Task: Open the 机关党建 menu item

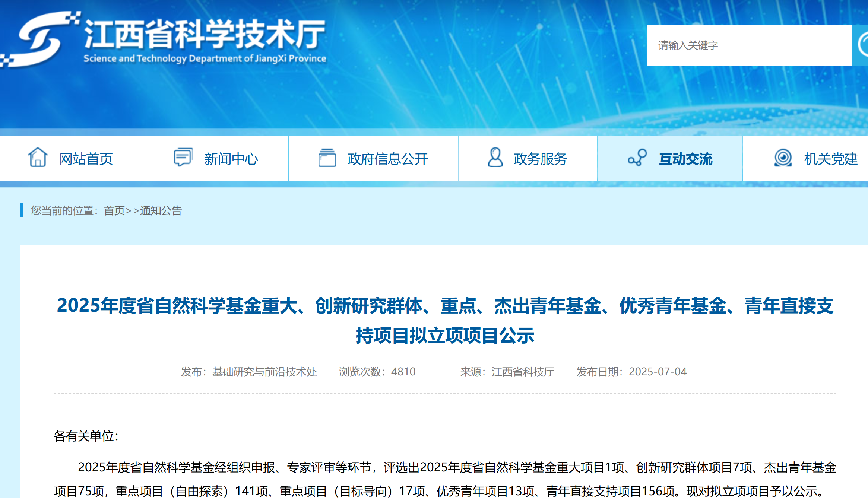Action: click(x=831, y=159)
